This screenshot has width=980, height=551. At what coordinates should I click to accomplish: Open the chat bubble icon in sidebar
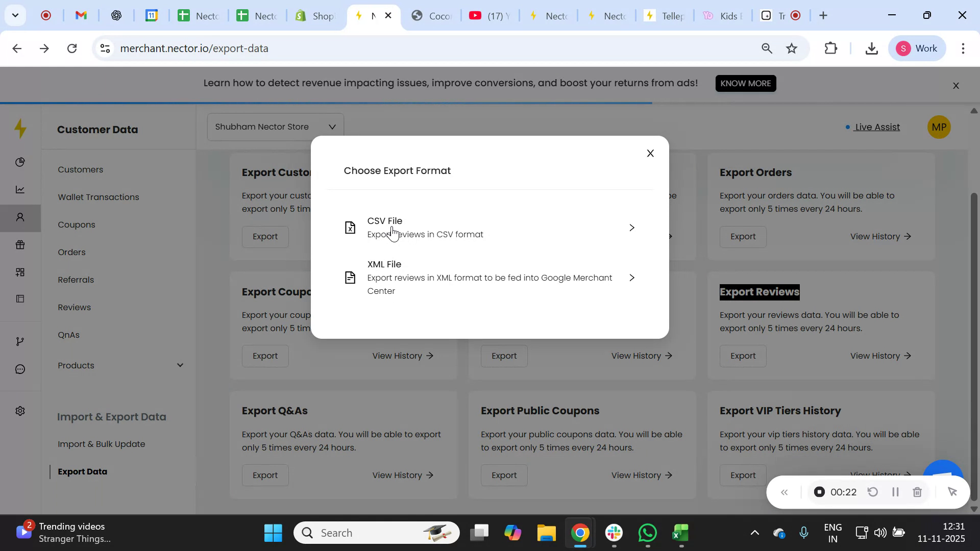coord(20,369)
